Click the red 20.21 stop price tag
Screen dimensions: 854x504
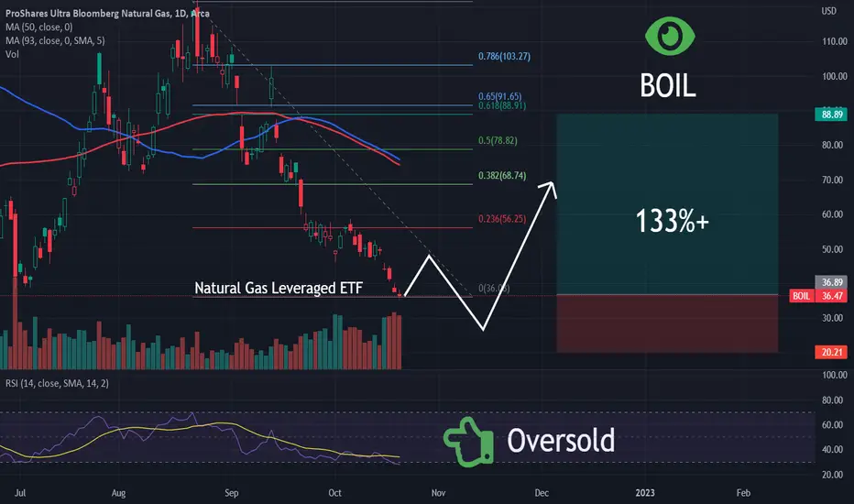(x=832, y=352)
